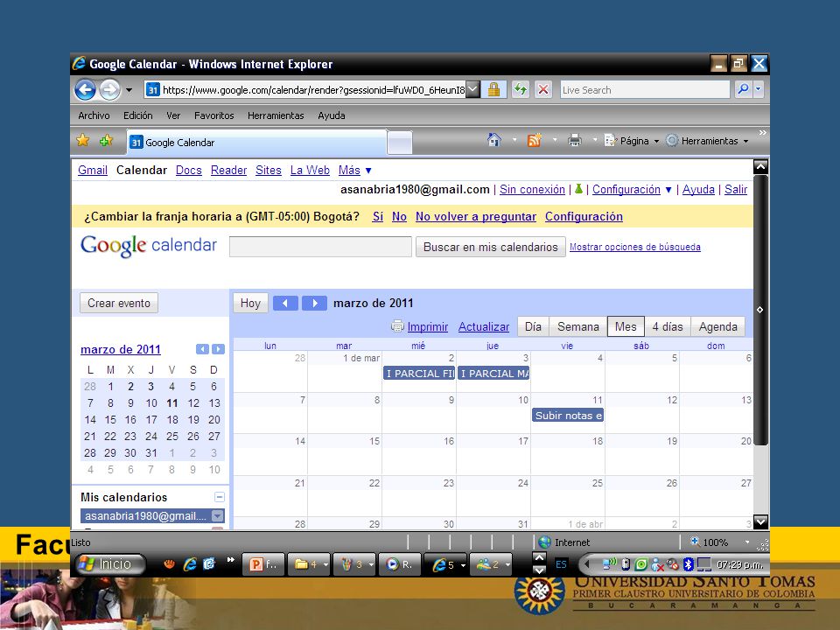The width and height of the screenshot is (840, 630).
Task: Click the Favorites Center star icon
Action: (83, 140)
